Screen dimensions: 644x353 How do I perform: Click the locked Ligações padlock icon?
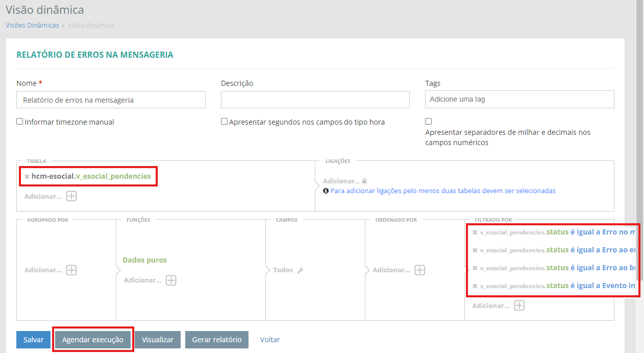tap(364, 181)
